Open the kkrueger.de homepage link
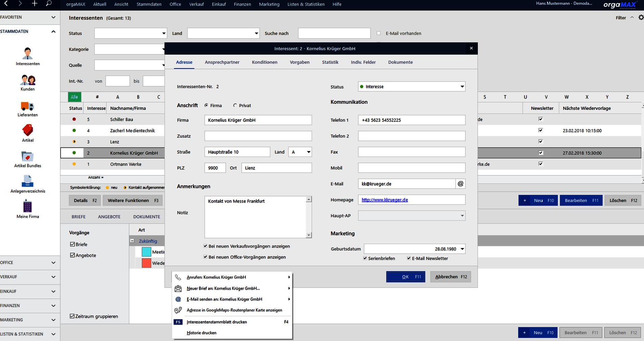Screen dimensions: 644x341 pyautogui.click(x=385, y=200)
